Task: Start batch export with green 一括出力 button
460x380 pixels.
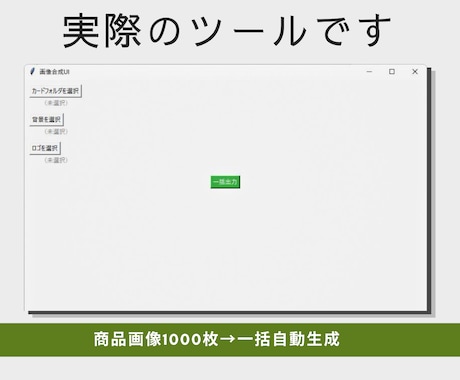Action: pyautogui.click(x=225, y=182)
